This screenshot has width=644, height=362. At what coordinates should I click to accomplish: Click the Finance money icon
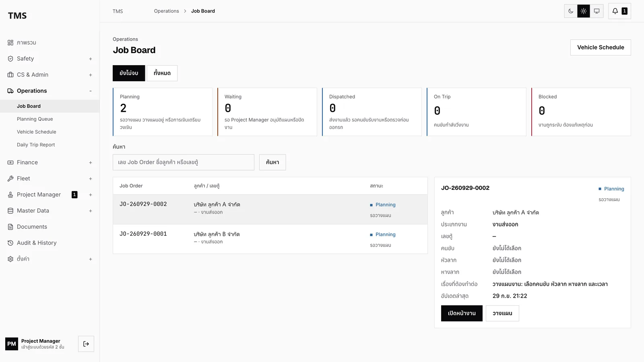(10, 162)
